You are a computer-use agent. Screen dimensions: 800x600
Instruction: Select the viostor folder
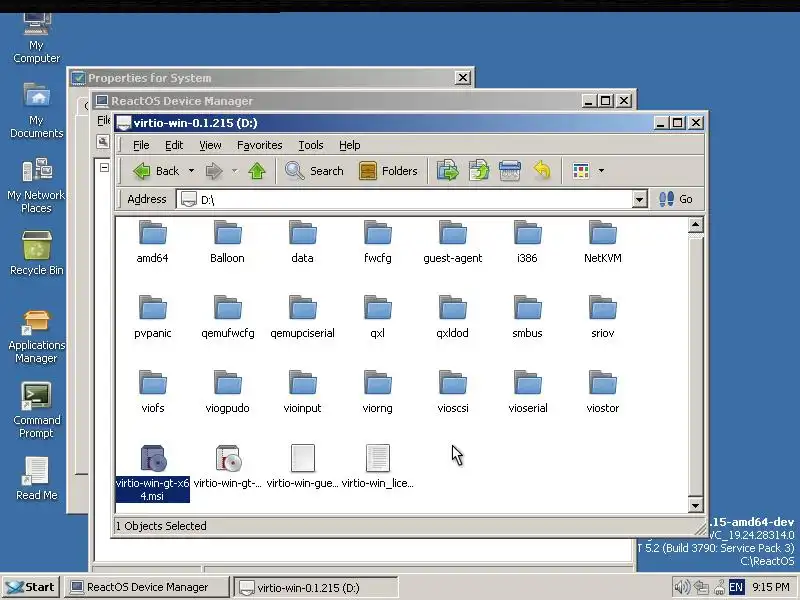pos(603,391)
